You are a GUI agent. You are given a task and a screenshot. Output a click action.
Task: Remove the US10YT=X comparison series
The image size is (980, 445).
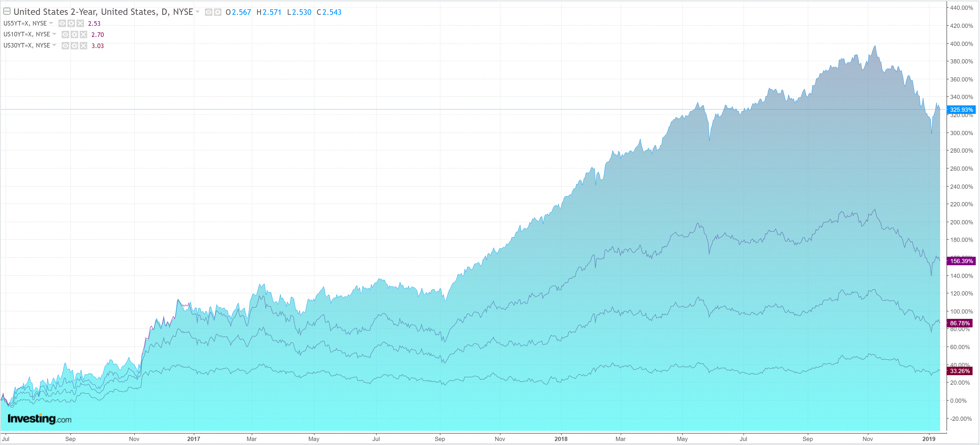(84, 35)
